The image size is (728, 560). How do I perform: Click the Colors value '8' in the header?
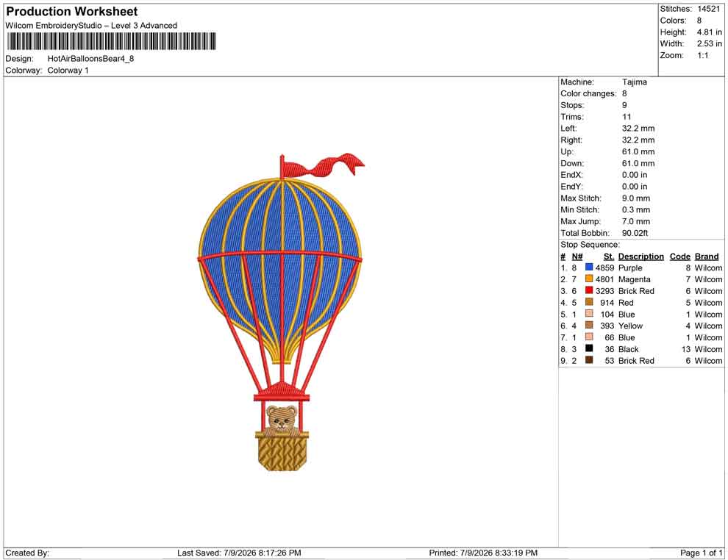click(x=699, y=21)
